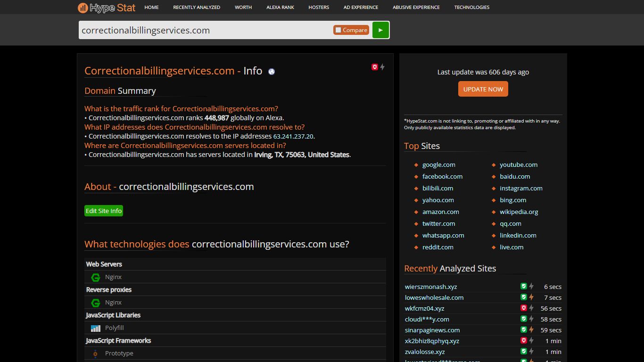Open facebook.com in Top Sites

442,176
